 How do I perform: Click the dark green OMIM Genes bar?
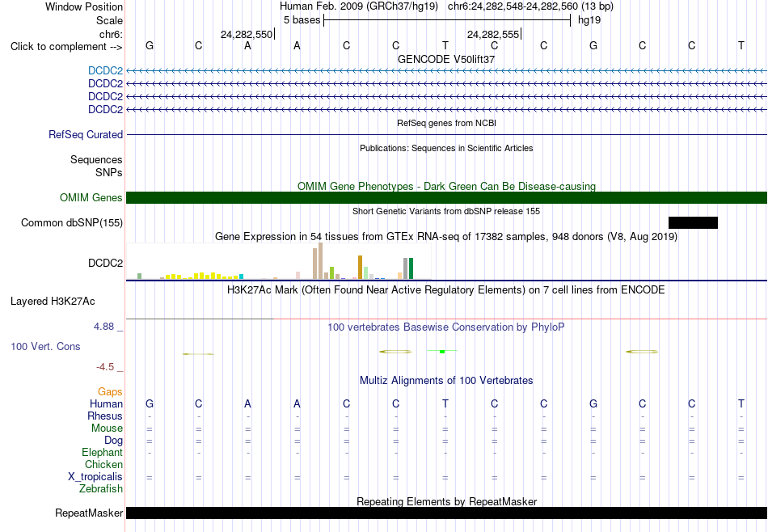tap(446, 197)
